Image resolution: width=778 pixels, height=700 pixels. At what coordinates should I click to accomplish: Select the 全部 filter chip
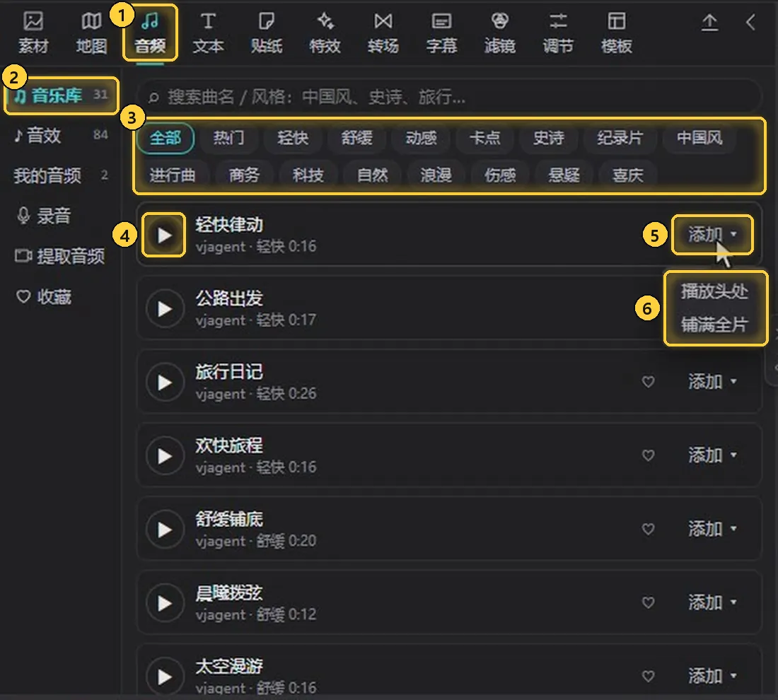click(166, 137)
